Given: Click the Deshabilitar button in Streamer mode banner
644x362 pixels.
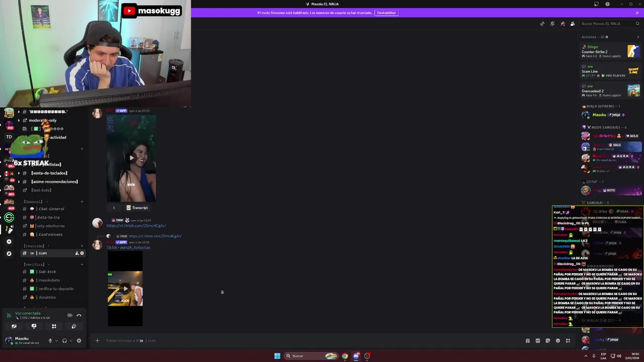Looking at the screenshot, I should [x=386, y=13].
